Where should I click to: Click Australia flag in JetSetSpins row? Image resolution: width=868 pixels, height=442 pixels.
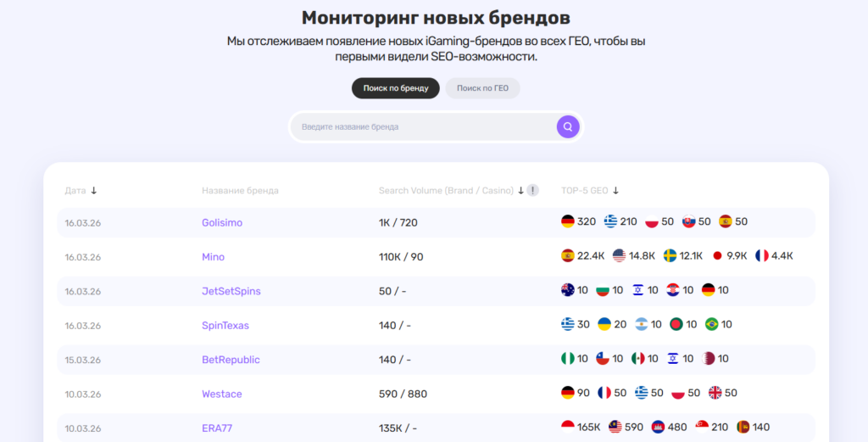pos(567,289)
